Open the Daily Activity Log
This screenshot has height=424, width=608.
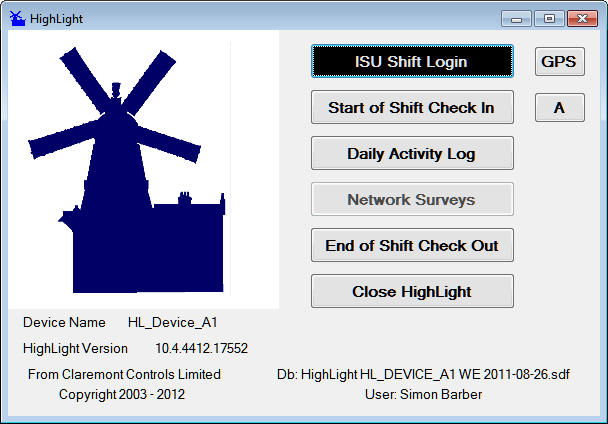pyautogui.click(x=412, y=153)
